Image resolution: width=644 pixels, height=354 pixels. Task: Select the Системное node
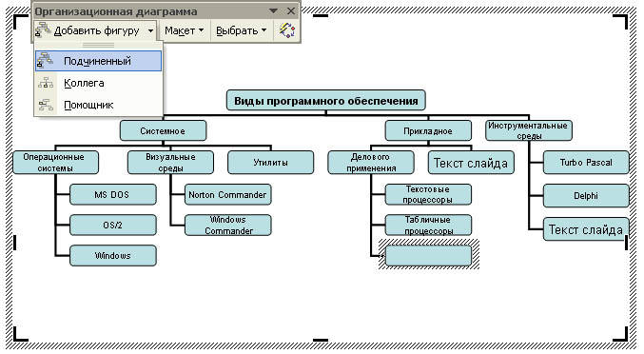coord(163,131)
